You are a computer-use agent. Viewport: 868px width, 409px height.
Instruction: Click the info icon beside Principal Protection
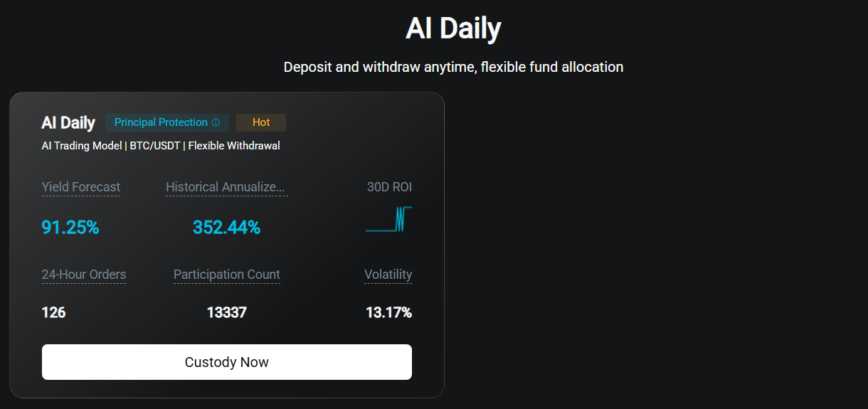click(x=216, y=122)
